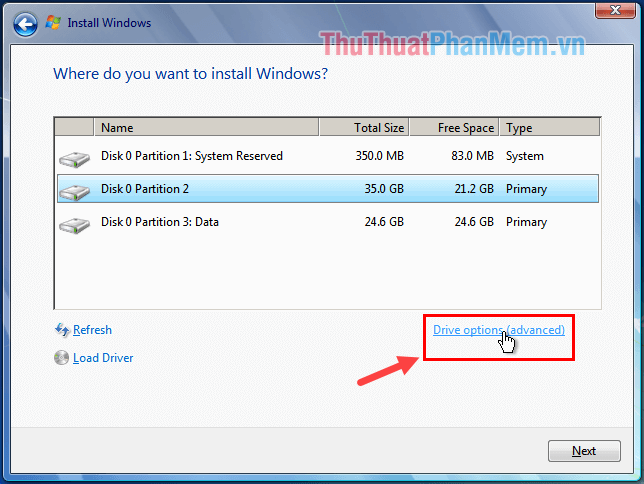Click the System type cell
Screen dimensions: 644x484
pos(524,157)
